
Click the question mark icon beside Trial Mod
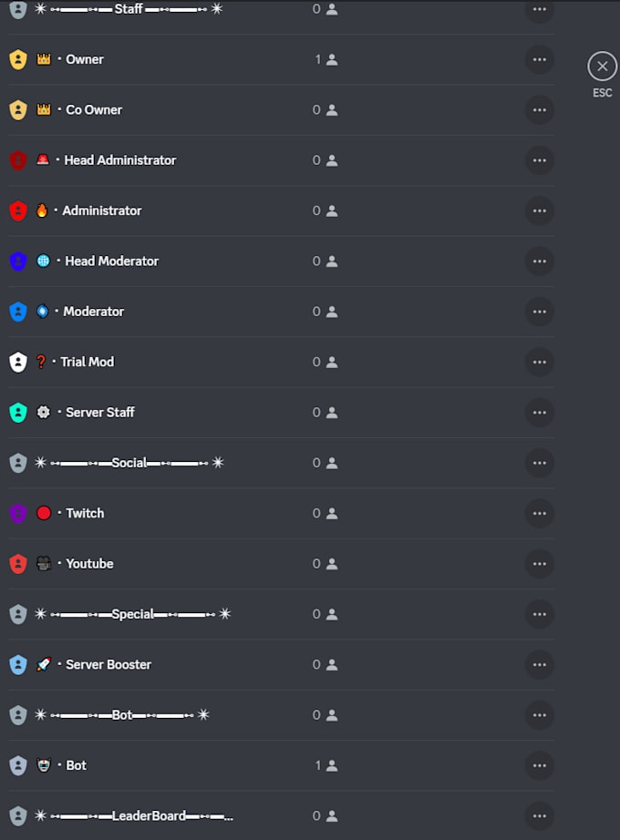[x=43, y=362]
